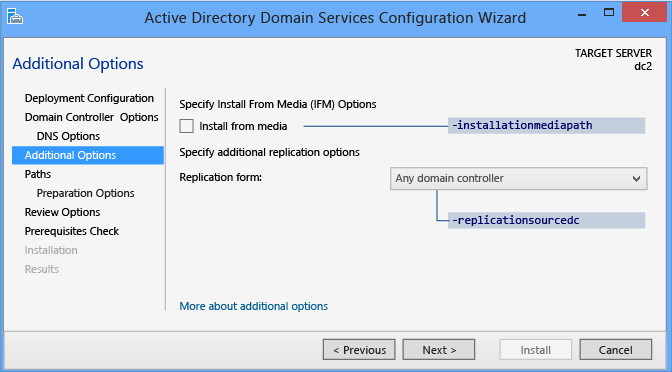Select Domain Controller Options in sidebar
Image resolution: width=672 pixels, height=372 pixels.
(x=91, y=117)
